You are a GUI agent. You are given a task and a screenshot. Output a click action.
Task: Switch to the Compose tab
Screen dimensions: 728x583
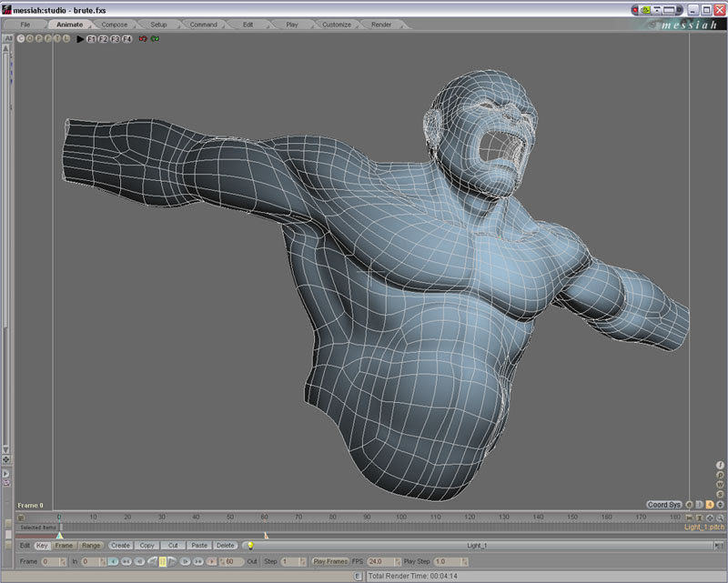pyautogui.click(x=114, y=25)
